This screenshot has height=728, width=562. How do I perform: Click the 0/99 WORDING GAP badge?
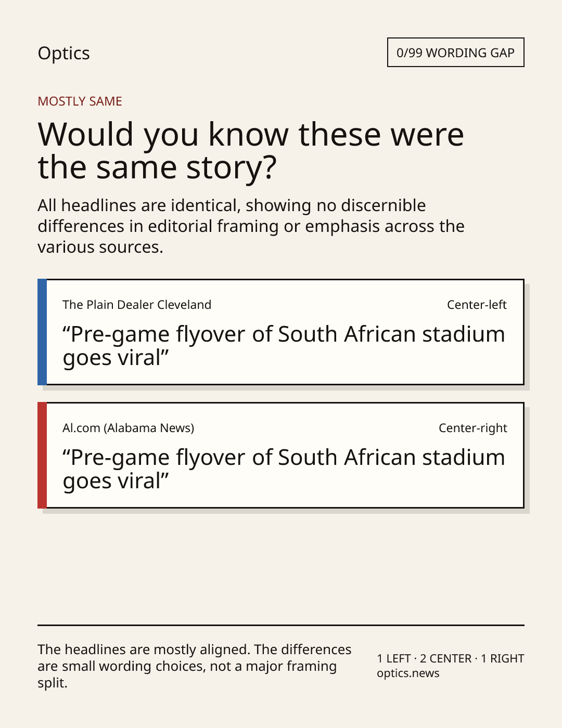click(x=455, y=53)
